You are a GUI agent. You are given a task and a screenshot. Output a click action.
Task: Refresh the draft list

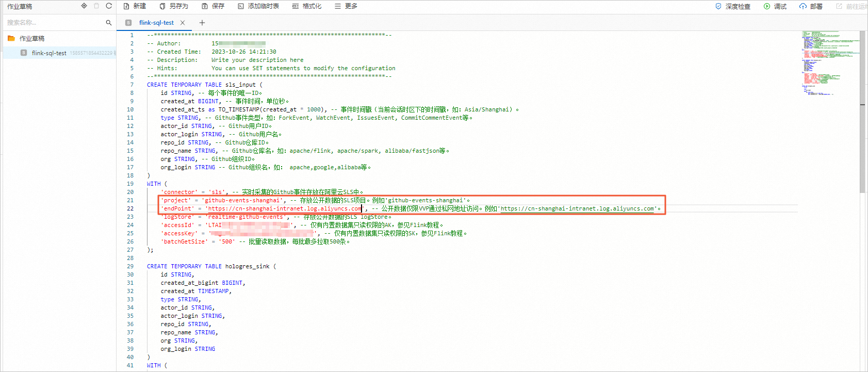(109, 6)
